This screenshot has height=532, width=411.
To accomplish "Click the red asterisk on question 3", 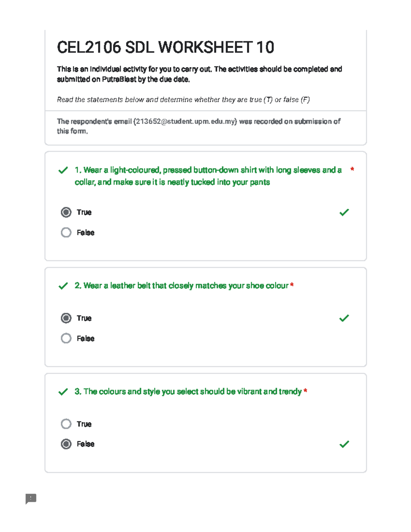I will (306, 390).
